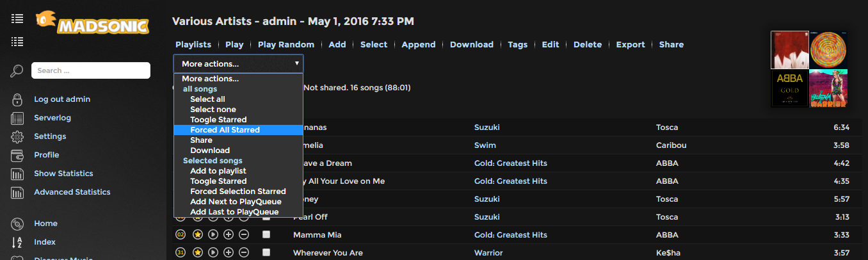Image resolution: width=868 pixels, height=260 pixels.
Task: Pick Add to playlist from list
Action: [x=218, y=171]
